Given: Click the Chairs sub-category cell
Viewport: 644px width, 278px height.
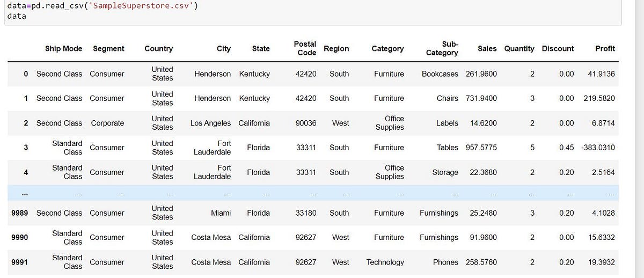Looking at the screenshot, I should click(448, 98).
